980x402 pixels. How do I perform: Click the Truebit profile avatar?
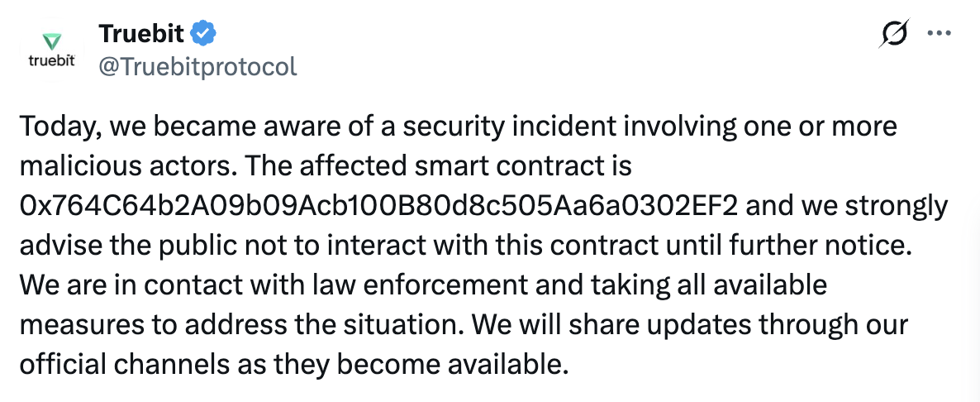pyautogui.click(x=52, y=50)
